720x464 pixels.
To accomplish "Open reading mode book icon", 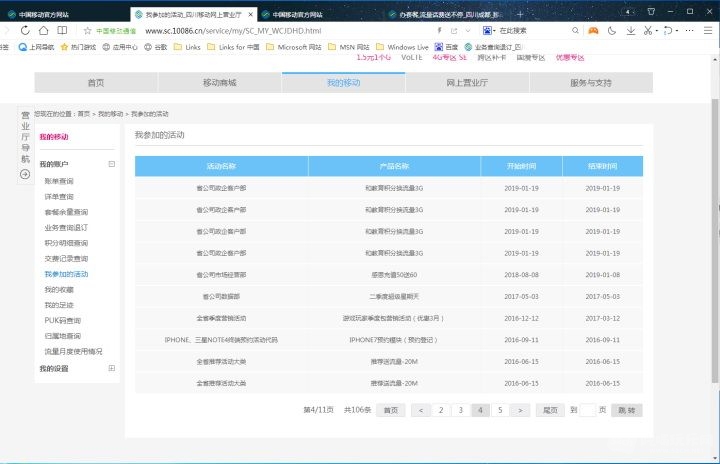I will [x=62, y=30].
